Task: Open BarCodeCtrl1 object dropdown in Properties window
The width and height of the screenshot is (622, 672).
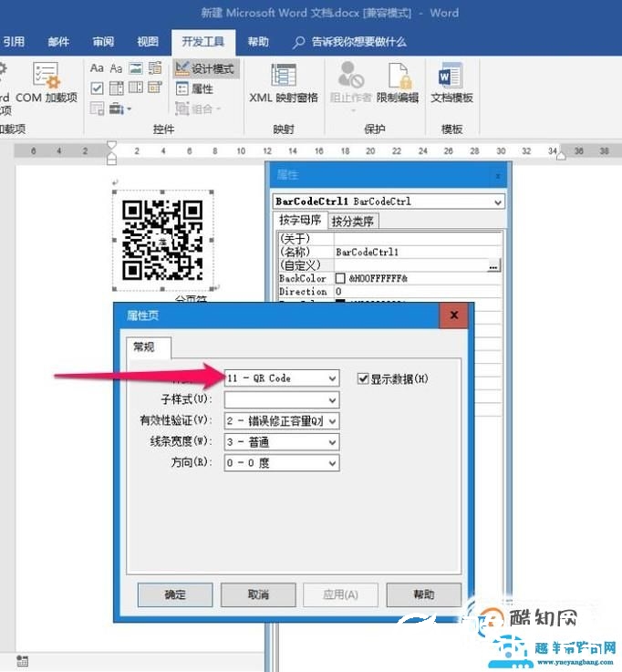Action: [498, 202]
